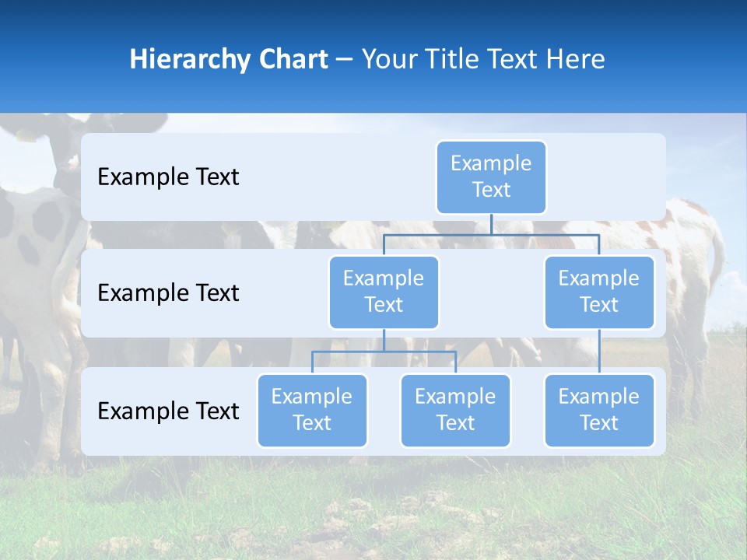
Task: Click the second-level left hierarchy box
Action: [x=384, y=292]
